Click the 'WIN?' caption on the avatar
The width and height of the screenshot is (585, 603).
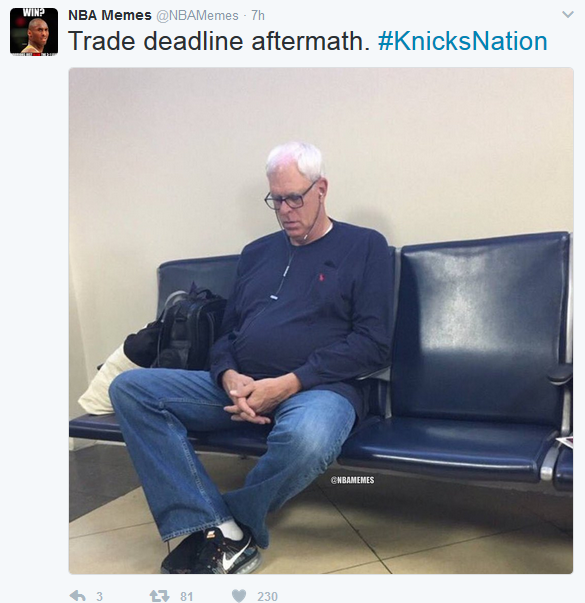click(33, 13)
